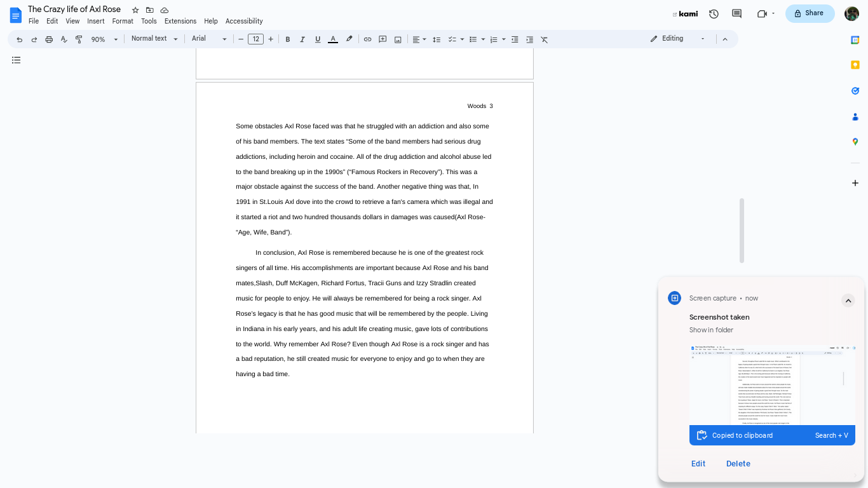Expand bulleted list options arrow
The width and height of the screenshot is (868, 488).
(x=483, y=39)
